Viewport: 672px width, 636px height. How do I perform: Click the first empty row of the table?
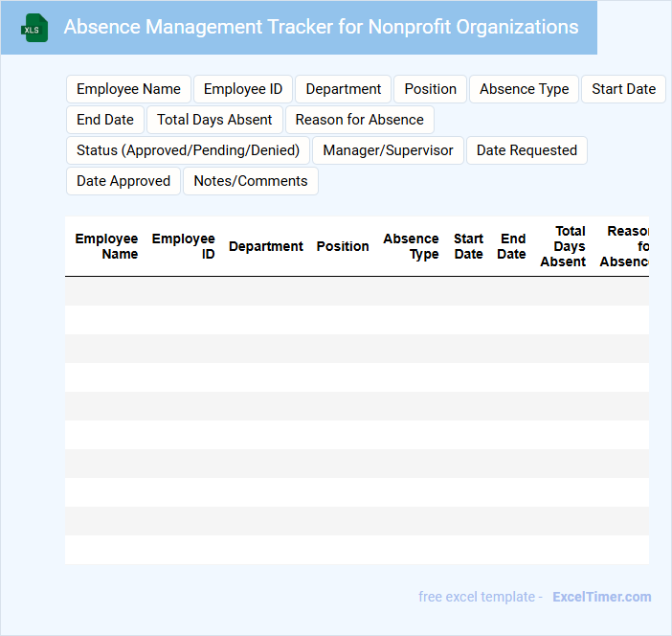click(x=356, y=291)
